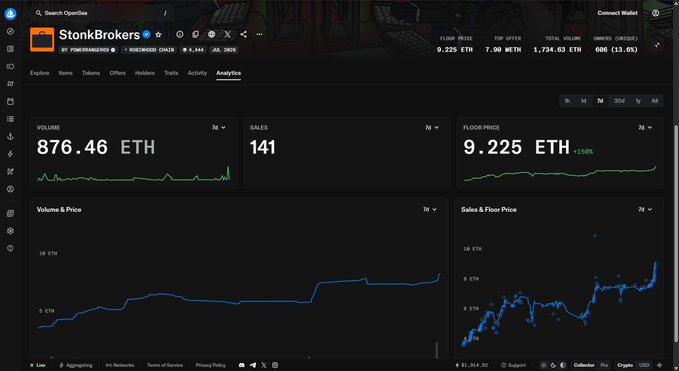This screenshot has width=679, height=371.
Task: Open the Volume & Price chart 7d dropdown
Action: (x=430, y=210)
